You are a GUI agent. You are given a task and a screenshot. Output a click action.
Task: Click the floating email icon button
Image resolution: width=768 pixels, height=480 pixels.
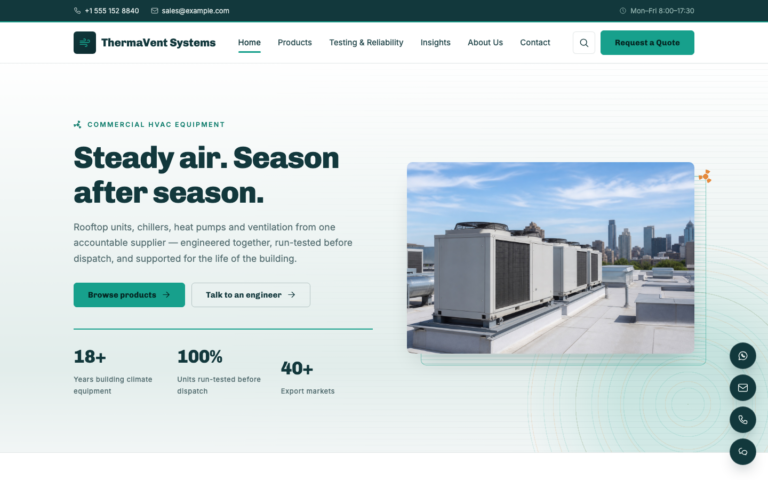[x=743, y=387]
